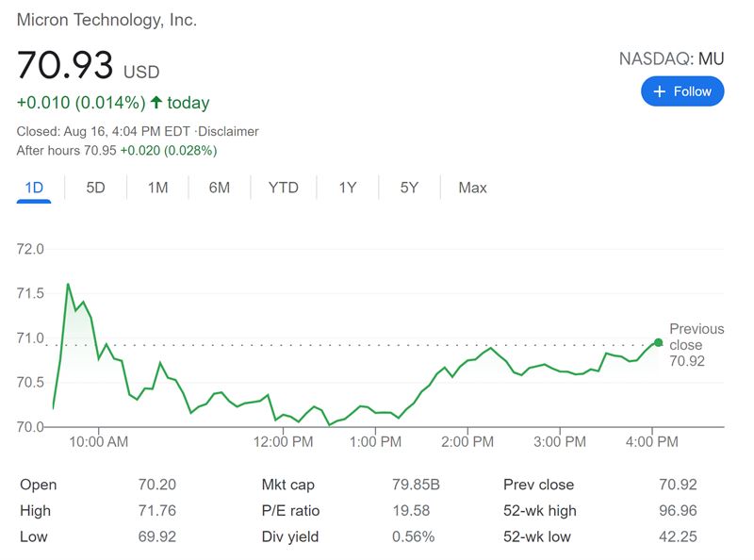Click the 72.0 y-axis label
This screenshot has width=754, height=560.
tap(30, 249)
